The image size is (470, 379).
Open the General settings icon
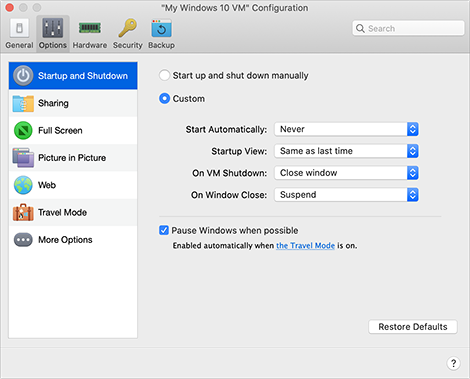tap(19, 28)
